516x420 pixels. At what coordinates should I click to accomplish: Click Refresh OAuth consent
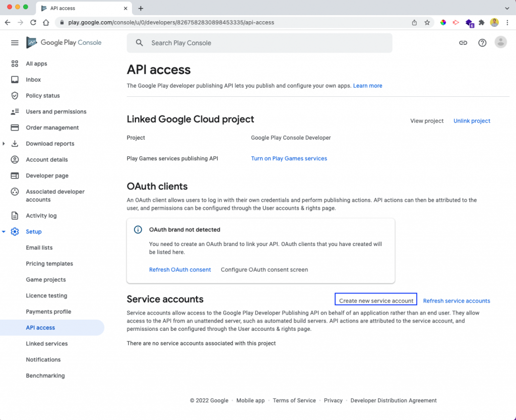[x=180, y=270]
